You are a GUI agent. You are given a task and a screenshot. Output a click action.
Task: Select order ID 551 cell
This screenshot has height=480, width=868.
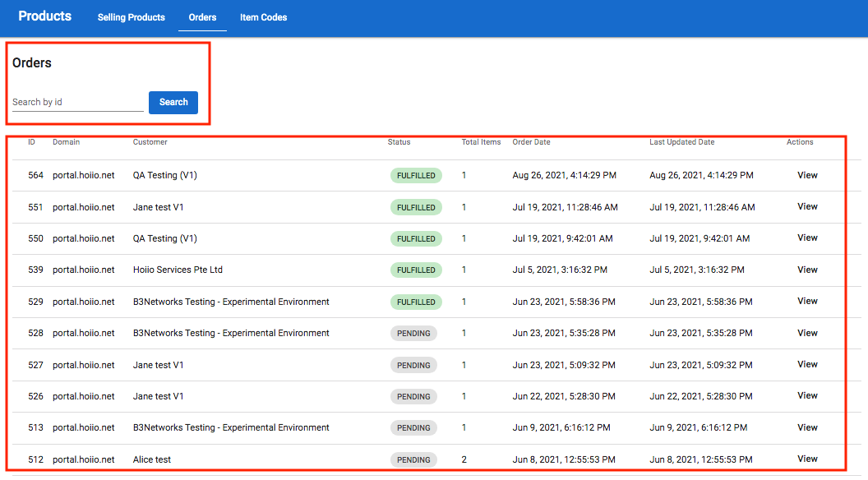[35, 207]
